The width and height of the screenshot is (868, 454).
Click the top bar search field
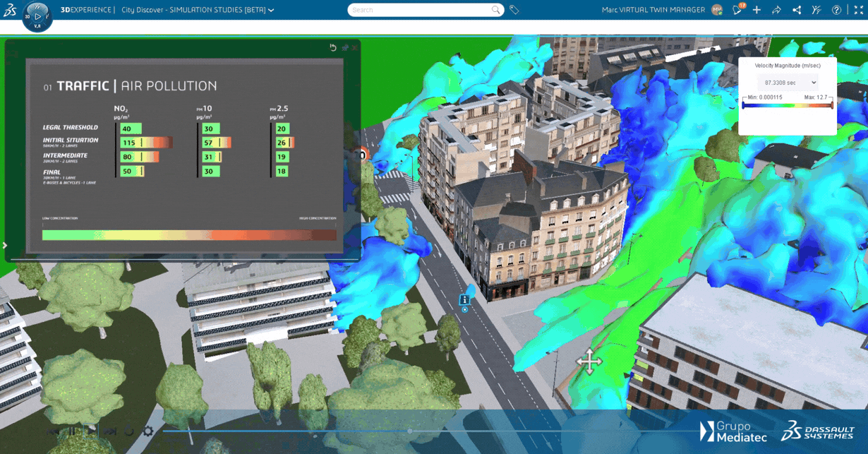(x=420, y=10)
